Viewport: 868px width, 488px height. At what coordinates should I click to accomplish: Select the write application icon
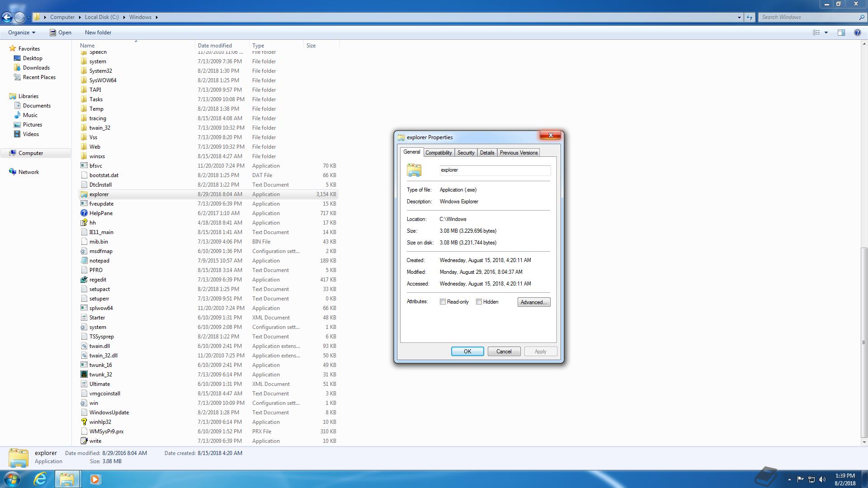[x=84, y=441]
